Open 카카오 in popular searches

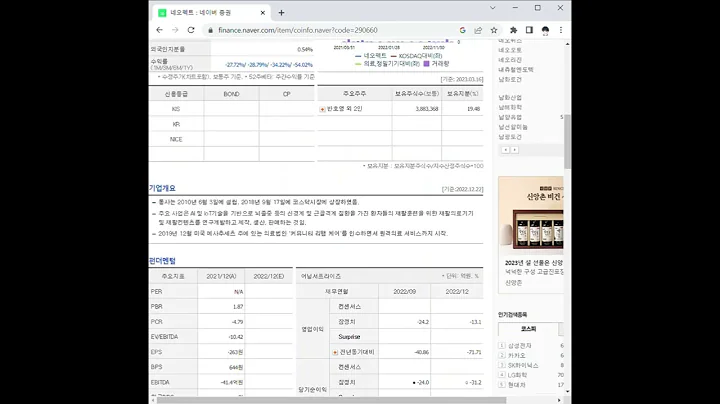coord(516,356)
